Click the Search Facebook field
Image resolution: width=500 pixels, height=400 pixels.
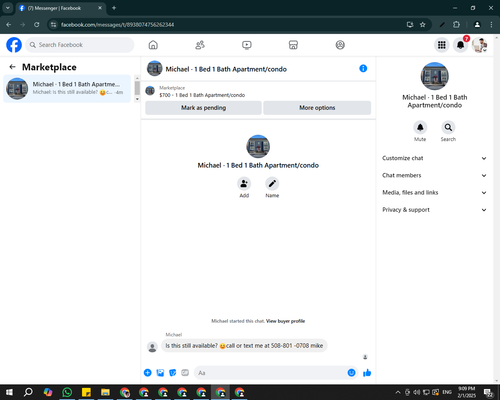pyautogui.click(x=80, y=45)
